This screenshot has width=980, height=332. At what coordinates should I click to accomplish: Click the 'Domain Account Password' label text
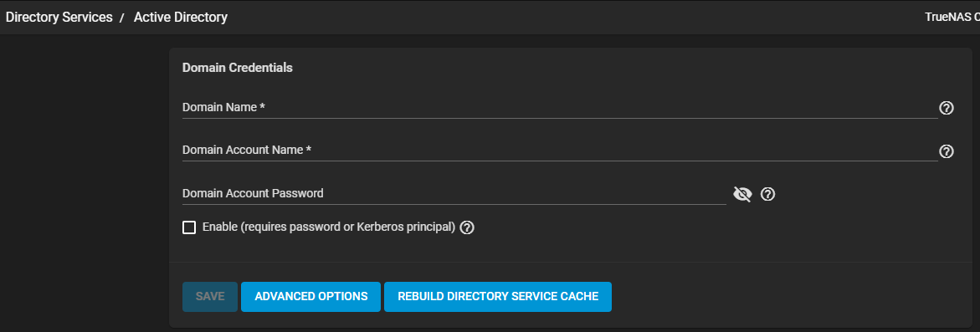point(253,193)
